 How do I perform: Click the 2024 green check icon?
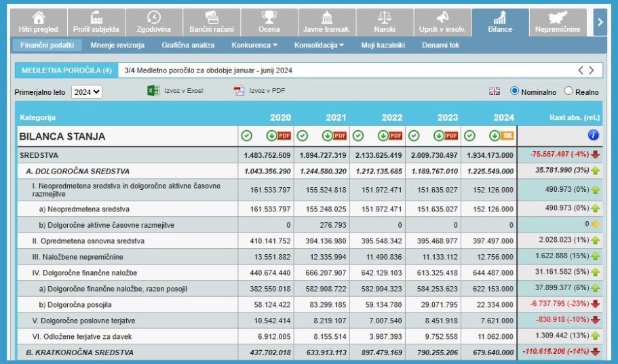469,136
